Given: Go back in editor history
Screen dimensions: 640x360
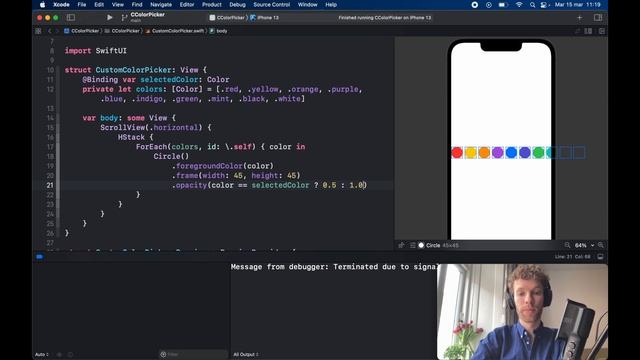Looking at the screenshot, I should [x=49, y=31].
